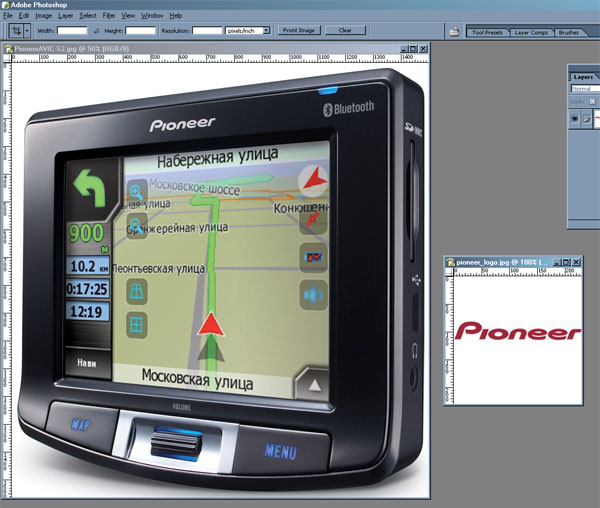Click the volume scroll wheel on the device
600x508 pixels.
click(x=176, y=444)
